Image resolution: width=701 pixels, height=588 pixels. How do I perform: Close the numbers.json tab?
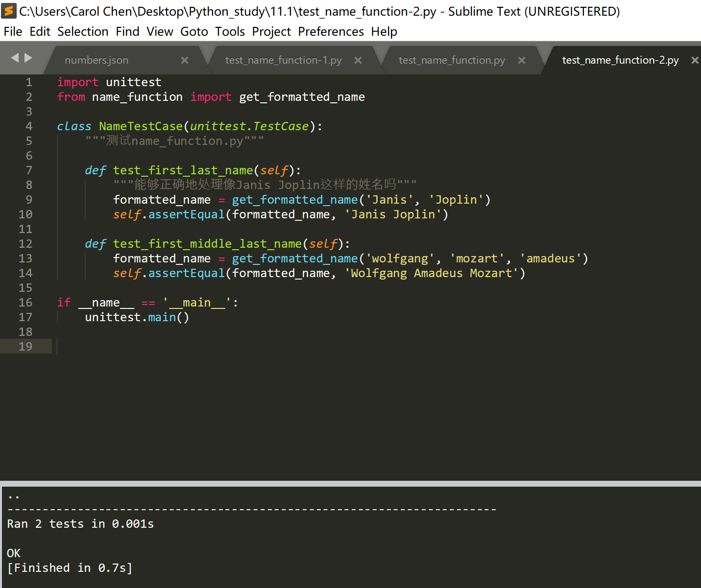tap(185, 60)
